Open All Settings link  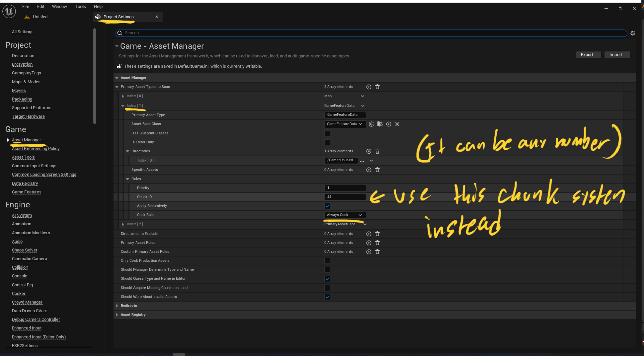(22, 32)
